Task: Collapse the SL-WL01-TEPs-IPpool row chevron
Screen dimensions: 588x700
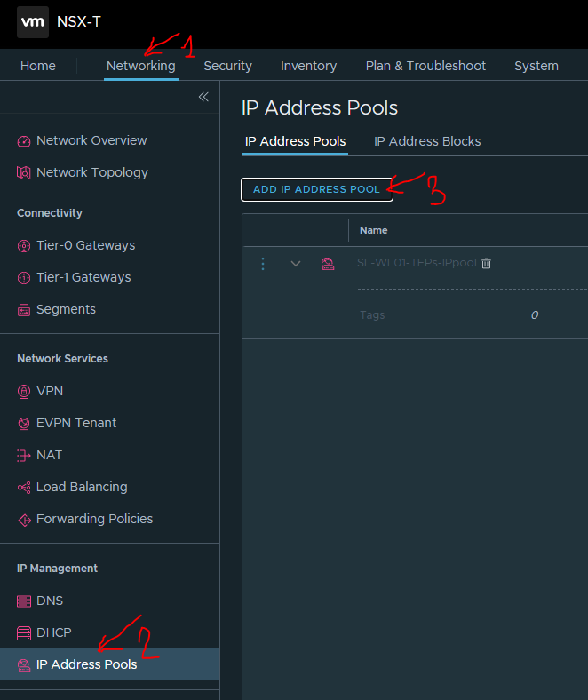Action: pyautogui.click(x=296, y=264)
